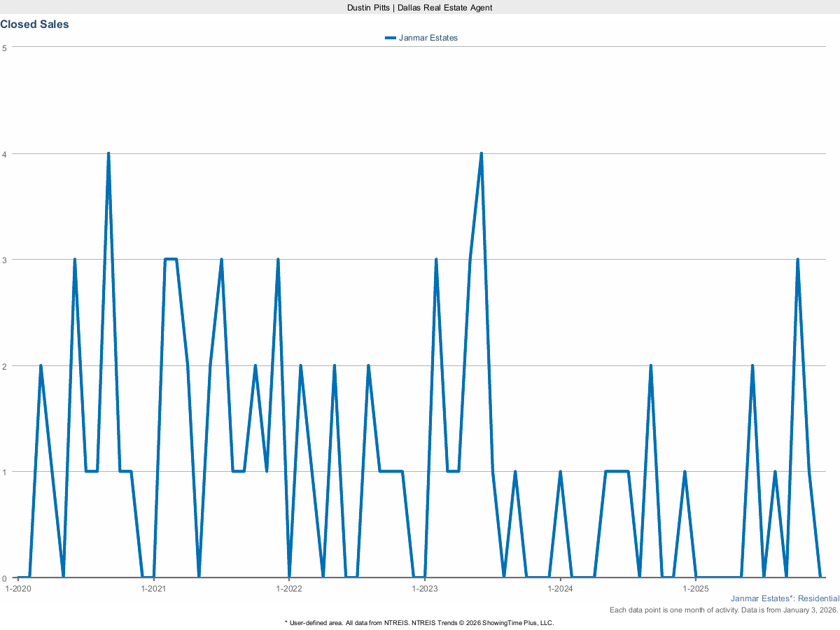The height and width of the screenshot is (630, 840).
Task: Click the Janmar Estates legend color swatch
Action: (390, 38)
